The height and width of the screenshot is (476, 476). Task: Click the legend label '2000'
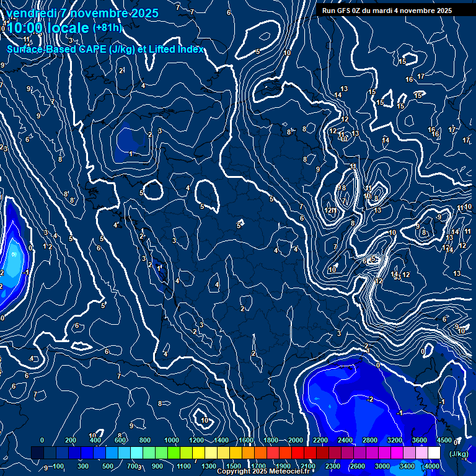[x=296, y=440]
